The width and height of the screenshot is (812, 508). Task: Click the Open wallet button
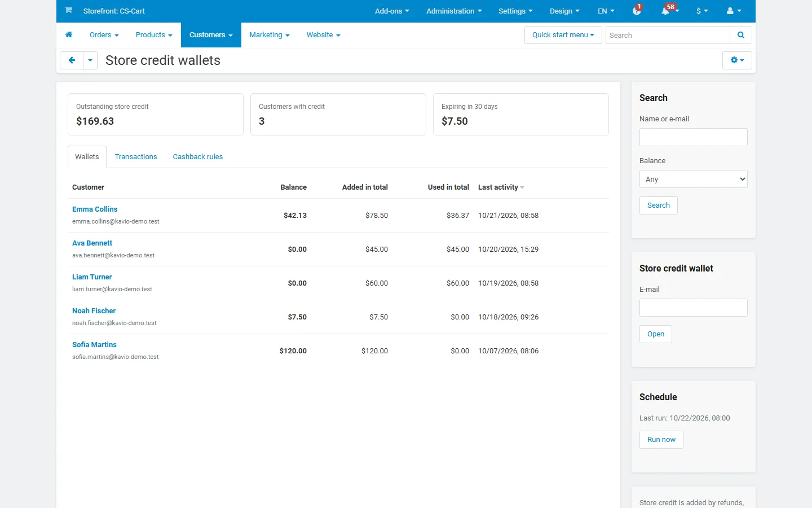[656, 334]
